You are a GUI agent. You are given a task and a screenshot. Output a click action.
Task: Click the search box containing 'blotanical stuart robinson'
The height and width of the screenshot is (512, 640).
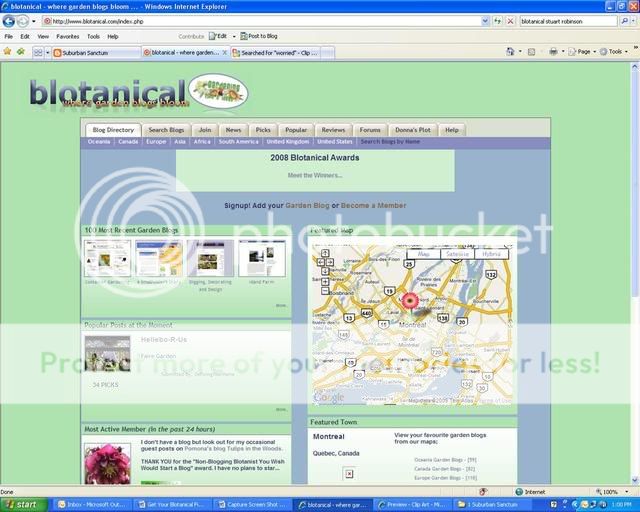568,21
